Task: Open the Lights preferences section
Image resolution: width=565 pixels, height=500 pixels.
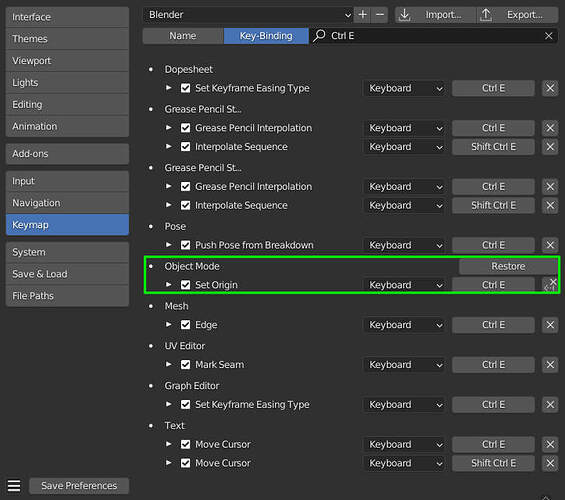Action: 67,83
